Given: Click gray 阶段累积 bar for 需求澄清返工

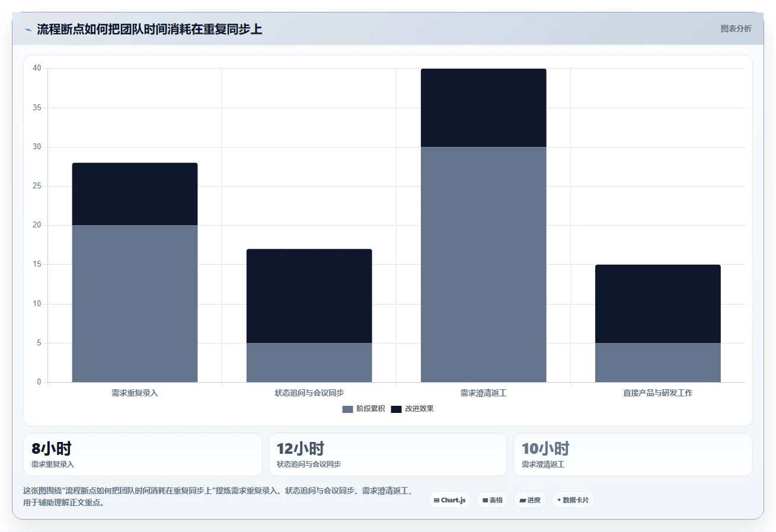Looking at the screenshot, I should click(x=483, y=264).
